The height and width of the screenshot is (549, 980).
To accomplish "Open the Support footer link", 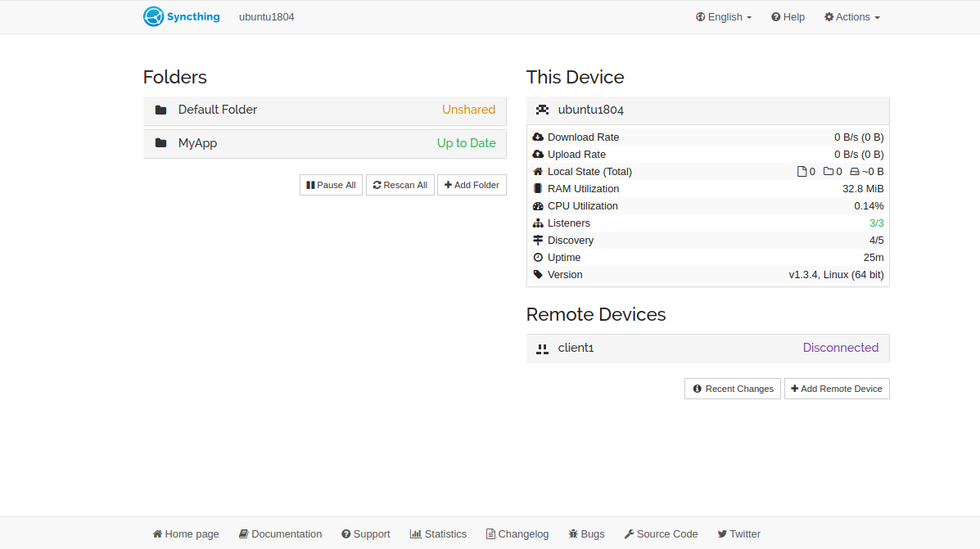I will coord(366,534).
